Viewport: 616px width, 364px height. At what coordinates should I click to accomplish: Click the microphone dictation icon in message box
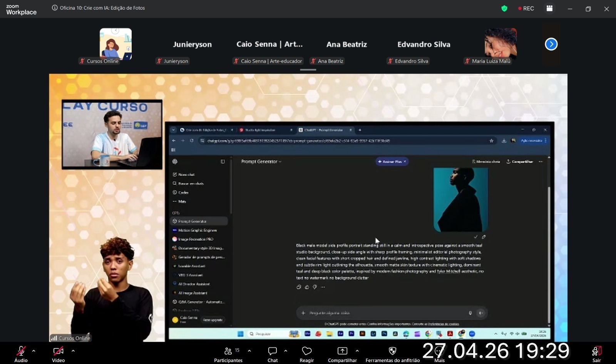470,313
